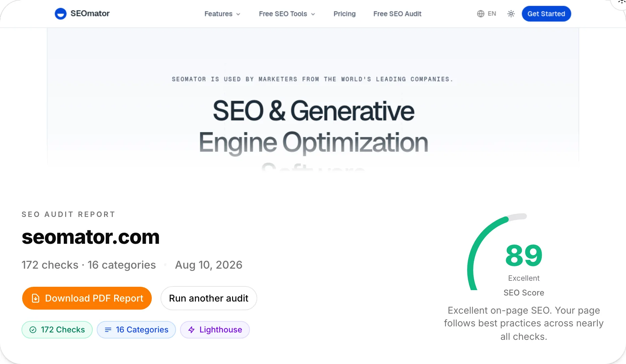The image size is (626, 364).
Task: Select the EN language label
Action: [492, 14]
